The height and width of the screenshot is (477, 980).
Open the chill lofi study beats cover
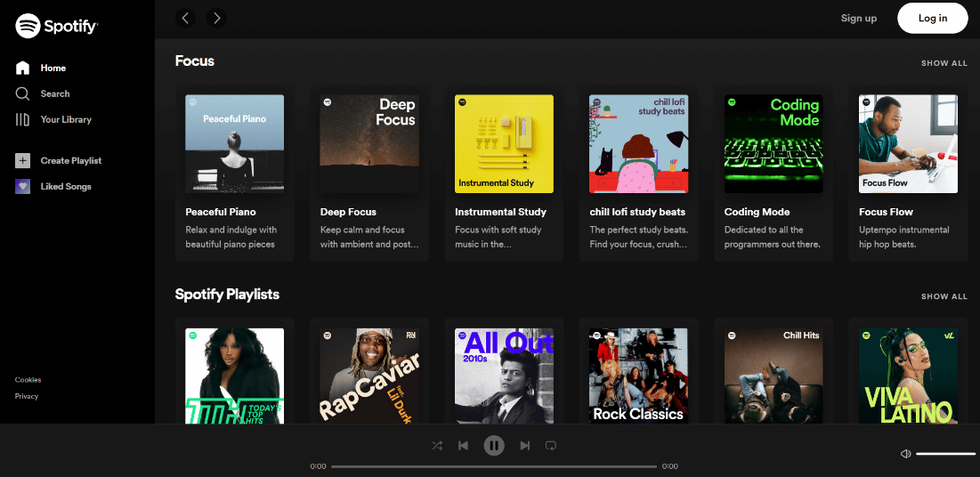(x=639, y=144)
